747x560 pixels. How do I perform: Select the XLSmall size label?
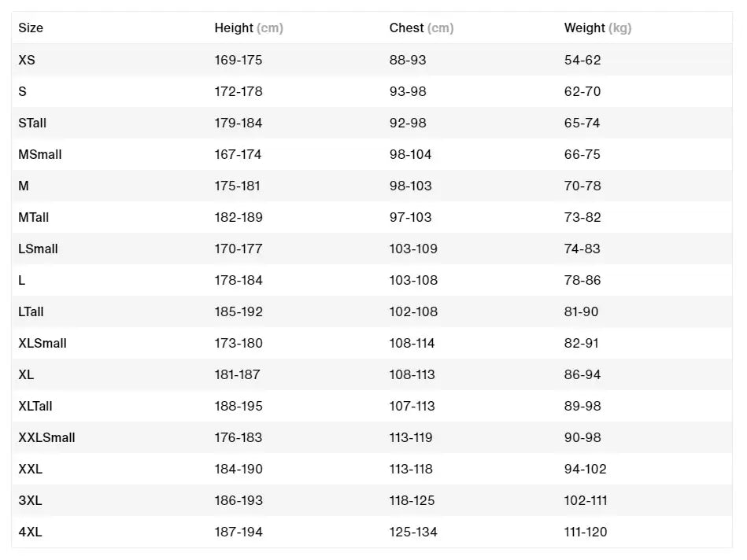[43, 343]
